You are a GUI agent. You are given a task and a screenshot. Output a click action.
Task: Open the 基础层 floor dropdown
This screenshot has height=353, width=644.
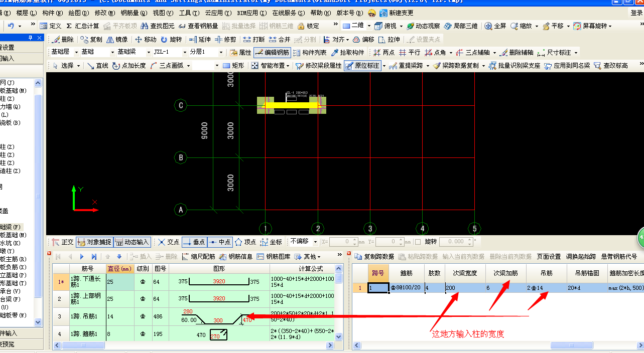[x=77, y=52]
